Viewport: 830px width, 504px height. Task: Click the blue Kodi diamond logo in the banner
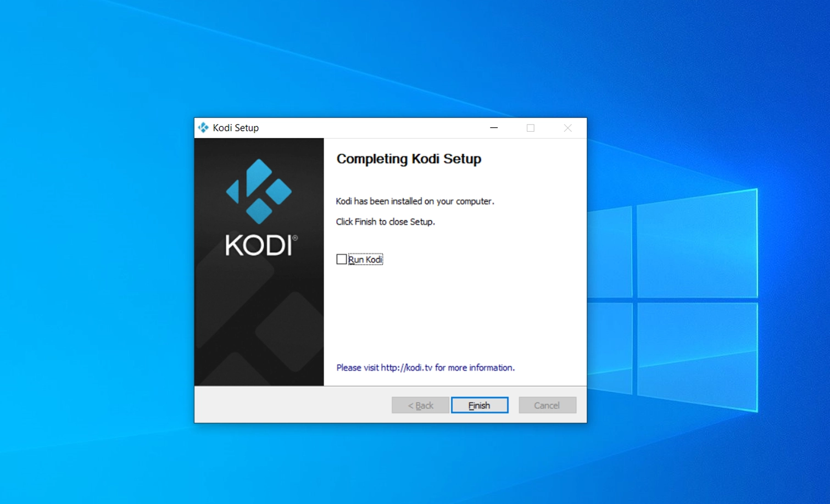(x=259, y=191)
